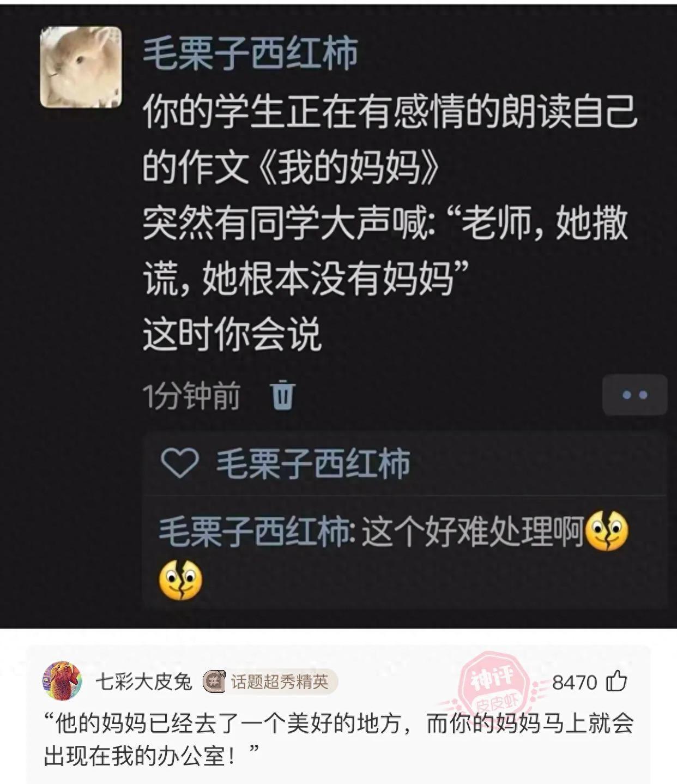Tap the hashtag badge icon
Viewport: 677px width, 784px height.
tap(214, 682)
